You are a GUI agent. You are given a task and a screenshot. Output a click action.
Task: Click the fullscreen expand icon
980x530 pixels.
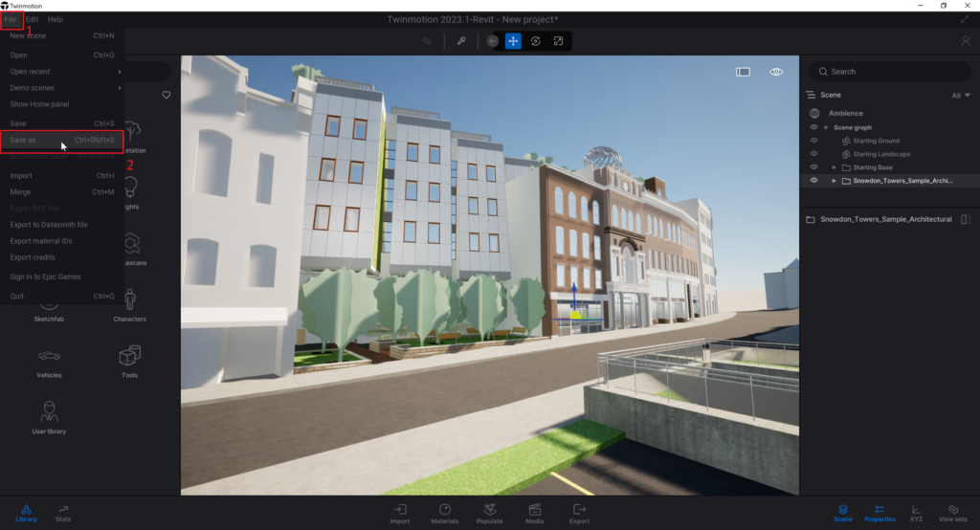pos(965,19)
